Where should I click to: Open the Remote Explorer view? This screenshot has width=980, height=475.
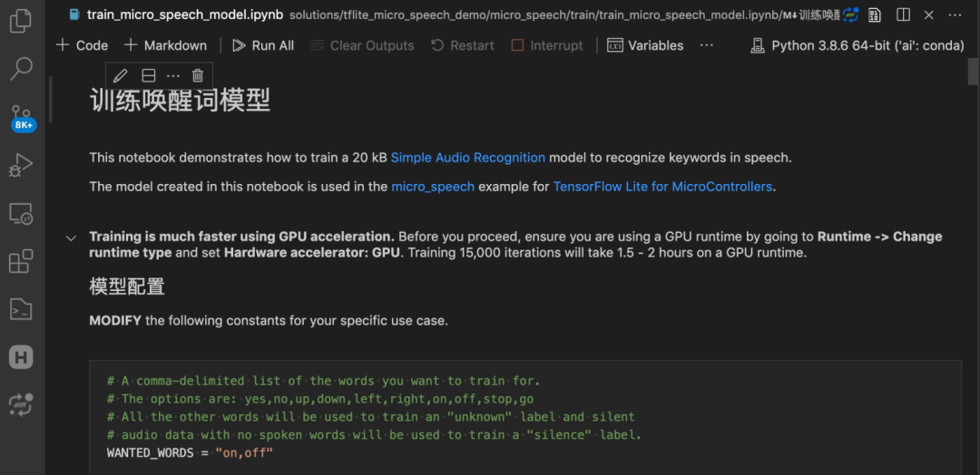tap(20, 214)
